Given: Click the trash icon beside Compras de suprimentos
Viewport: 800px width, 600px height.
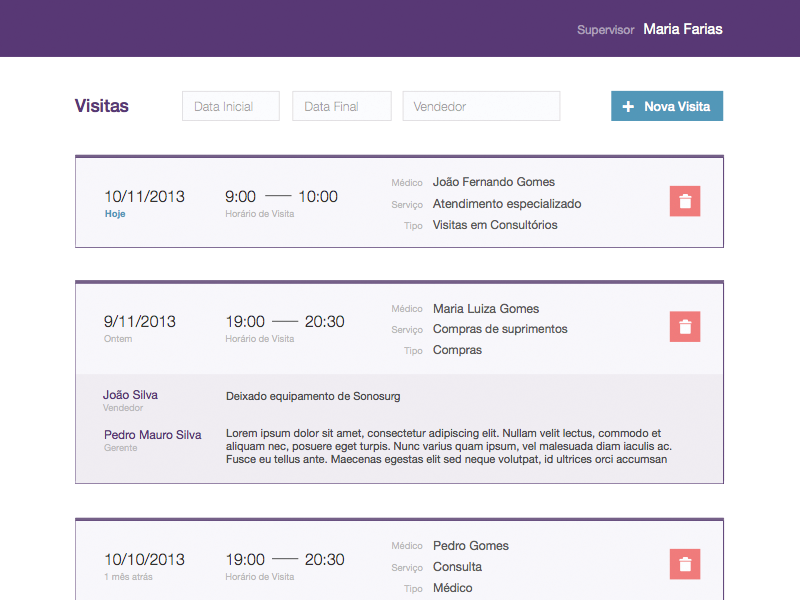Looking at the screenshot, I should (x=684, y=326).
